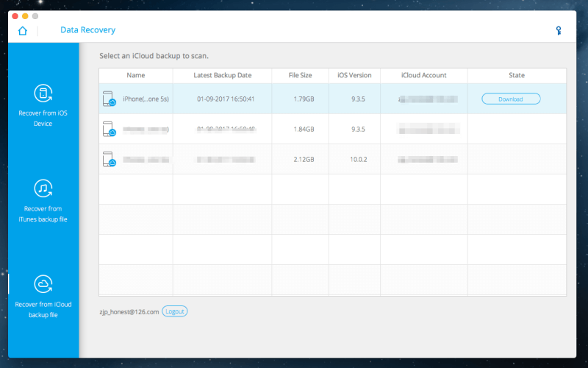Click device icon of the 2.12GB backup row
Viewport: 588px width, 368px height.
109,159
